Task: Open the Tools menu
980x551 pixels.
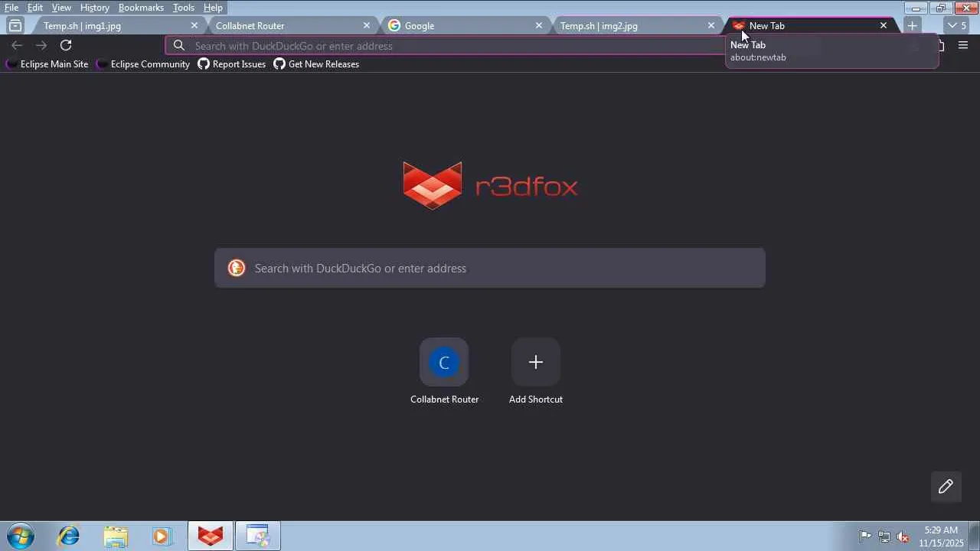Action: 184,8
